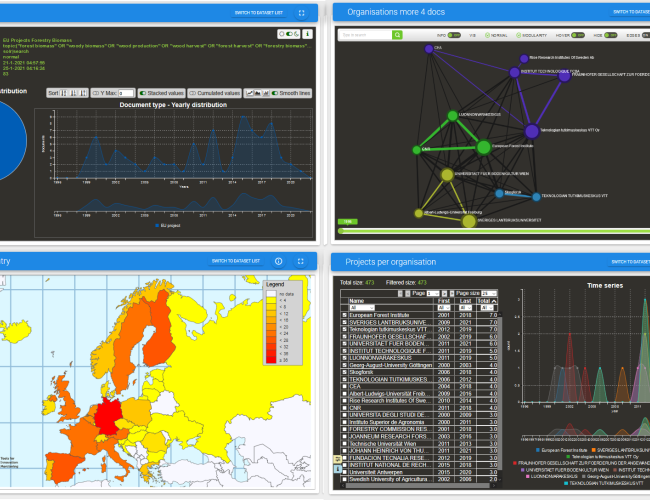Click the middle Sort order icon
This screenshot has height=500, width=650.
73,93
